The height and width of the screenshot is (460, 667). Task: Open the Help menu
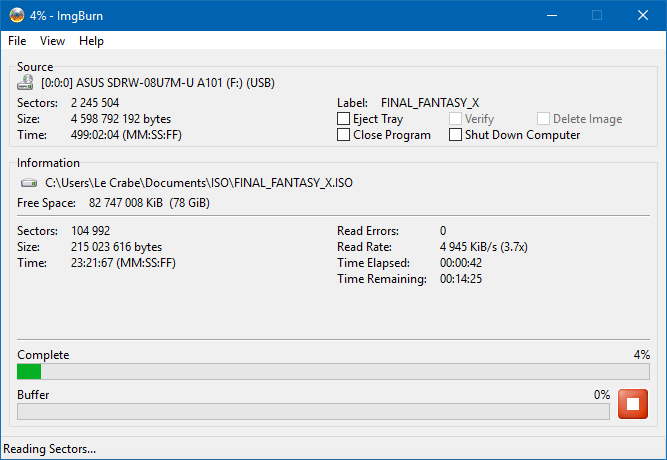point(91,41)
